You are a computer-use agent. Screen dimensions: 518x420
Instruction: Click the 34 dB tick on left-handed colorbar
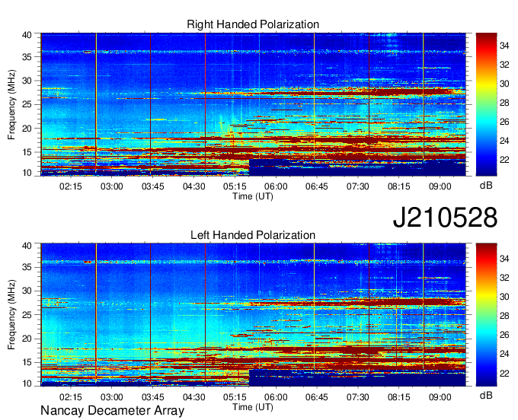(x=504, y=259)
